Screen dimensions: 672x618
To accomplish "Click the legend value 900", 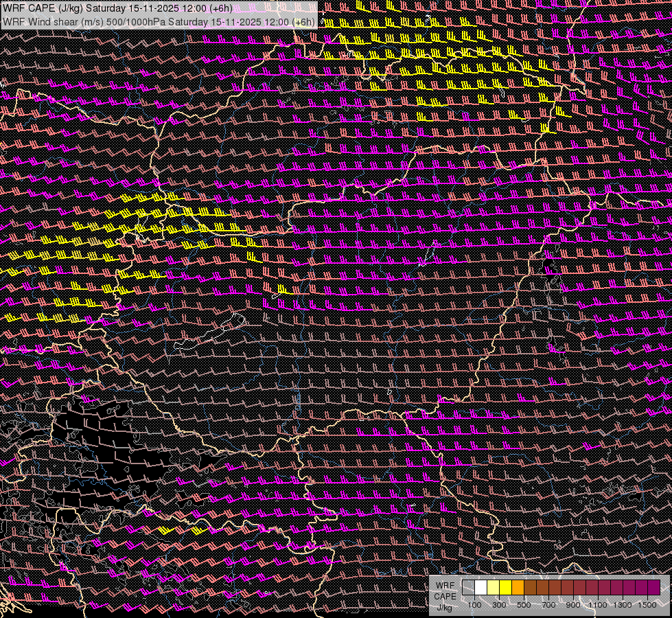I will 573,605.
